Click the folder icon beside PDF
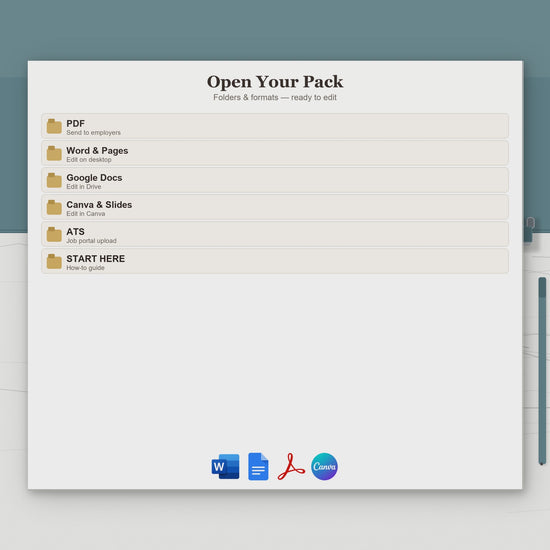This screenshot has width=550, height=550. click(54, 126)
